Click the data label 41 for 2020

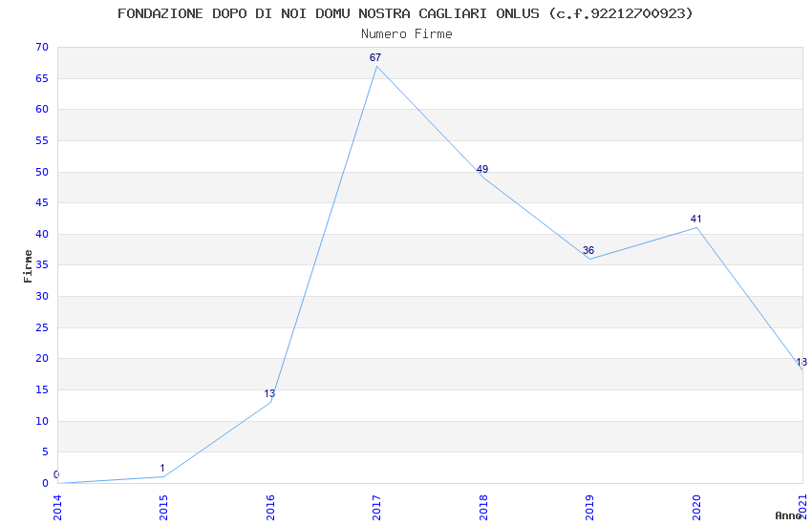coord(695,219)
